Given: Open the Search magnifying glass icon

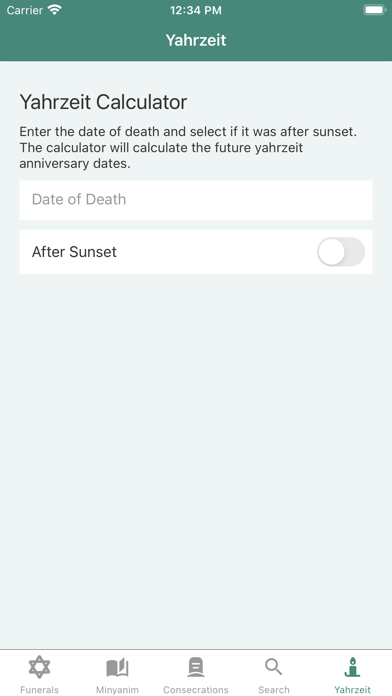Looking at the screenshot, I should (273, 667).
